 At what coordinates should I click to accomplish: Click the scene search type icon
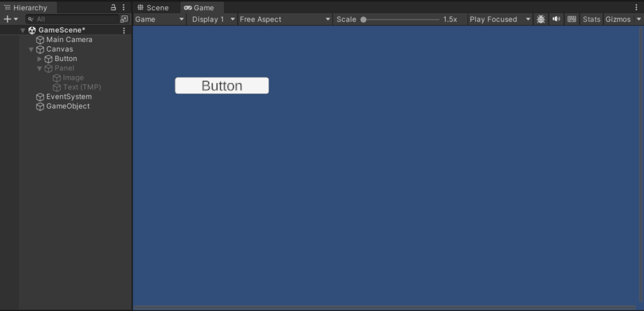coord(124,19)
